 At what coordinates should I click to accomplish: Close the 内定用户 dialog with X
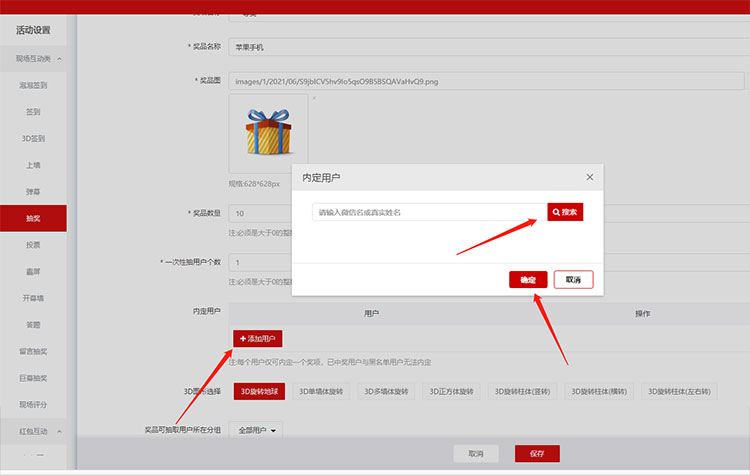click(x=590, y=177)
